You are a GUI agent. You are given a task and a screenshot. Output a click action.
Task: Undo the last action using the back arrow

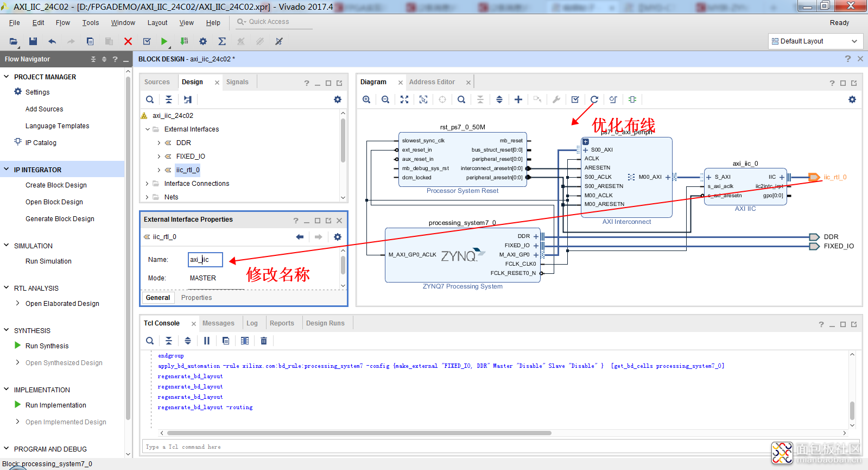click(52, 41)
